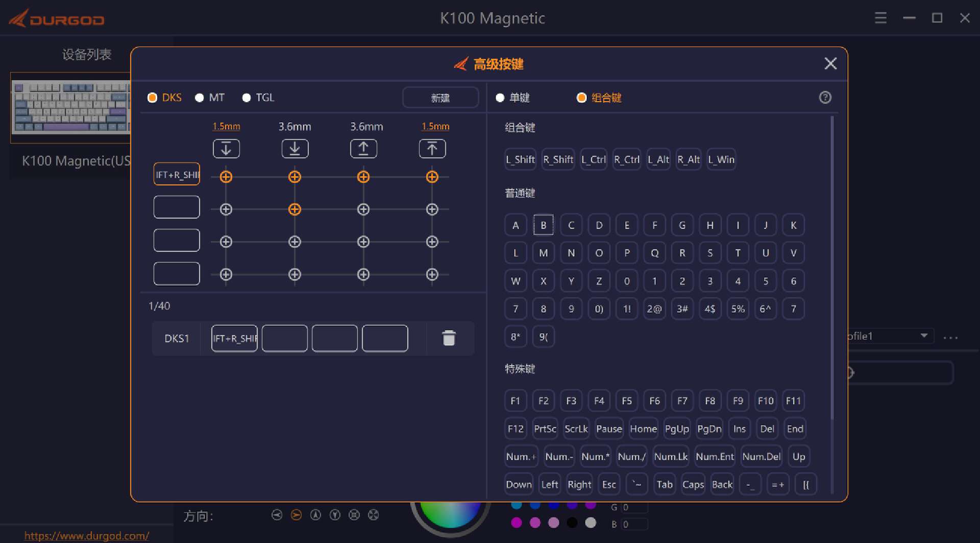Toggle fourth-row node at last 1.5mm stage
This screenshot has height=543, width=980.
[432, 274]
